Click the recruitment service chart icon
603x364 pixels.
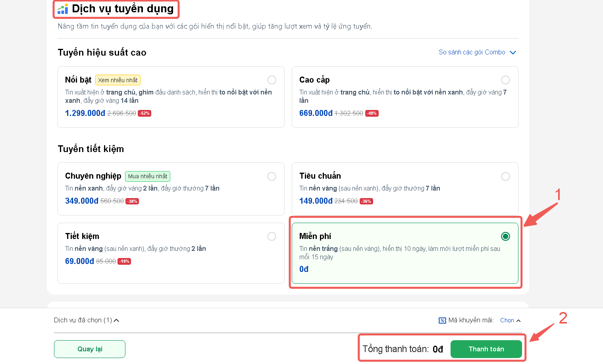point(63,9)
